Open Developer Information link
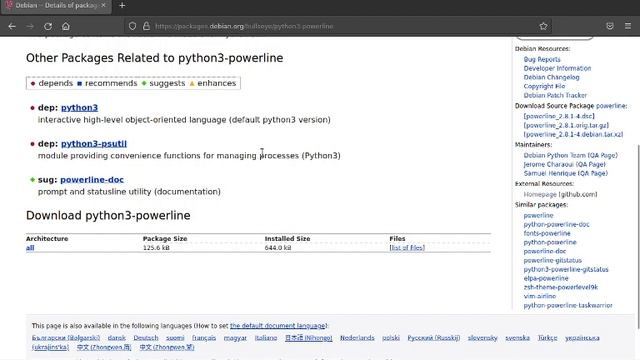Image resolution: width=640 pixels, height=360 pixels. tap(557, 69)
